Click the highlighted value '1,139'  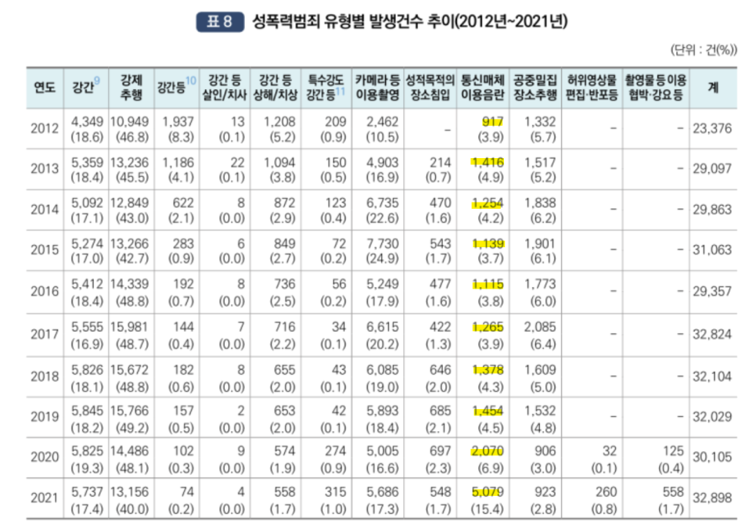tap(488, 244)
